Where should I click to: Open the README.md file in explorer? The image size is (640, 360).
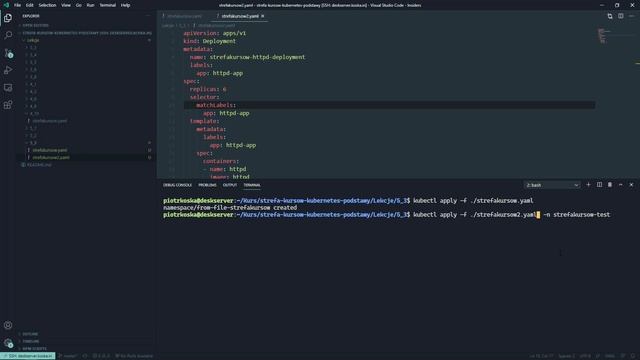tap(39, 165)
